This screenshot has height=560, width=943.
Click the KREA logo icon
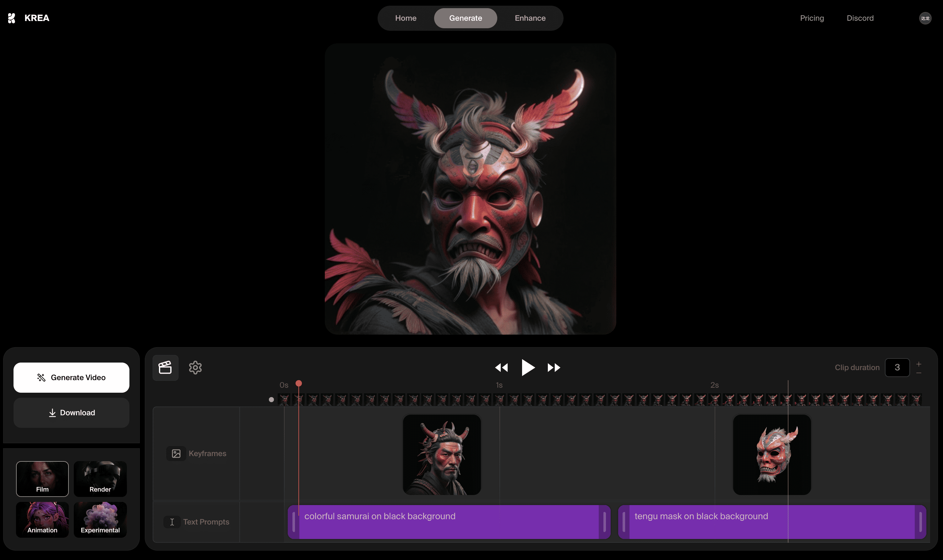[12, 18]
